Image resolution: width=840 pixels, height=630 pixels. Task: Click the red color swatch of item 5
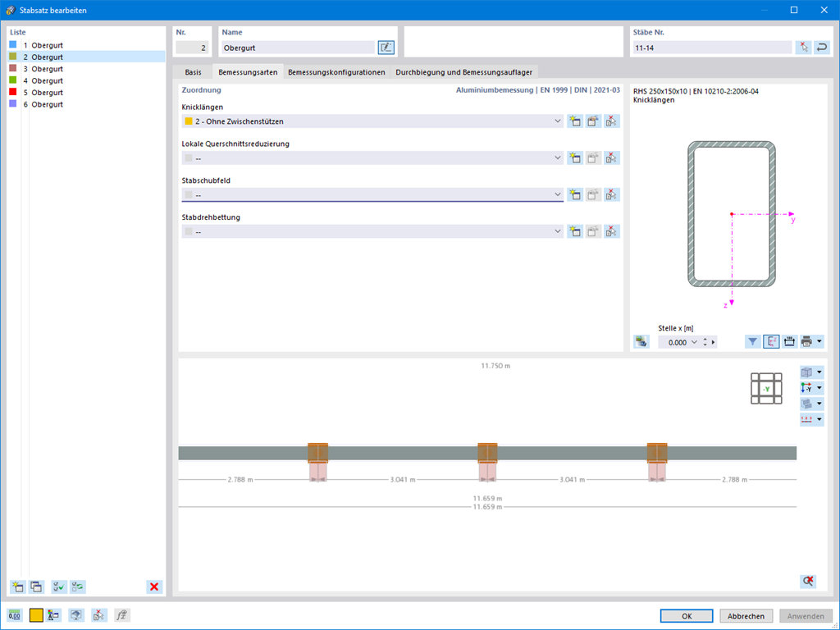(13, 92)
